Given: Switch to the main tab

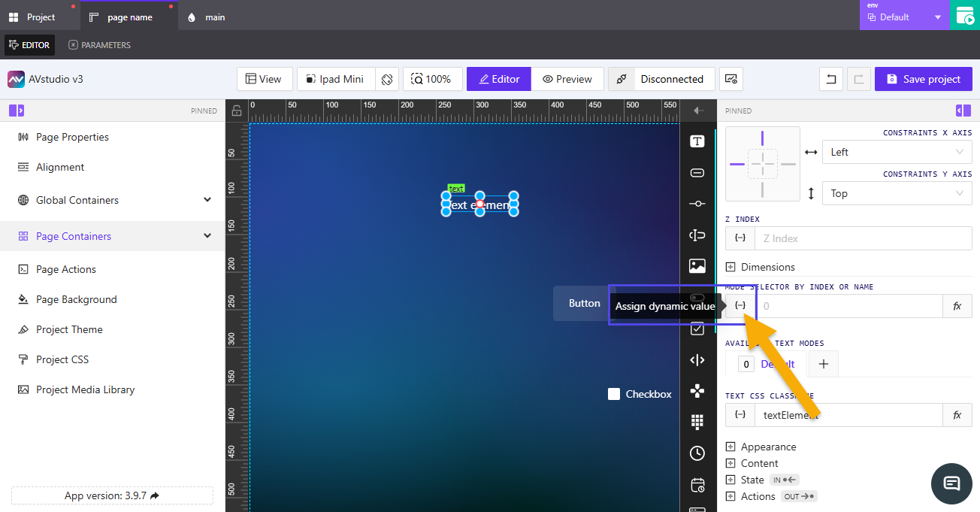Looking at the screenshot, I should click(214, 17).
